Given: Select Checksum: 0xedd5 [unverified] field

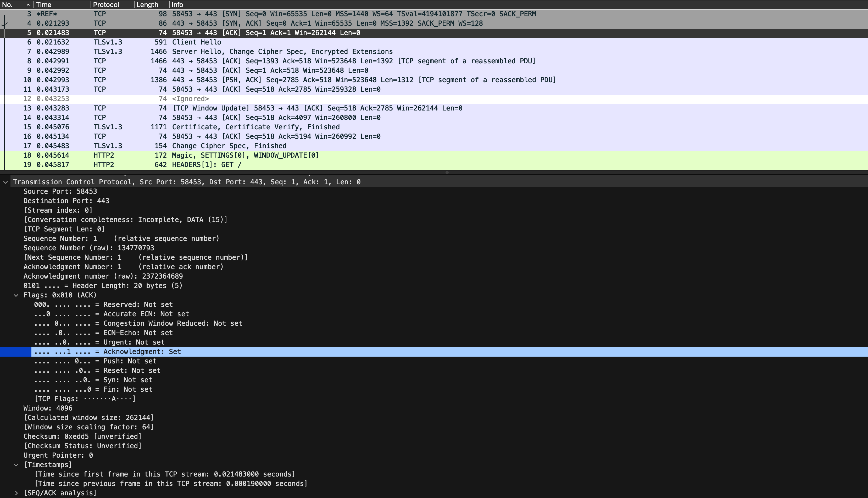Looking at the screenshot, I should click(82, 437).
